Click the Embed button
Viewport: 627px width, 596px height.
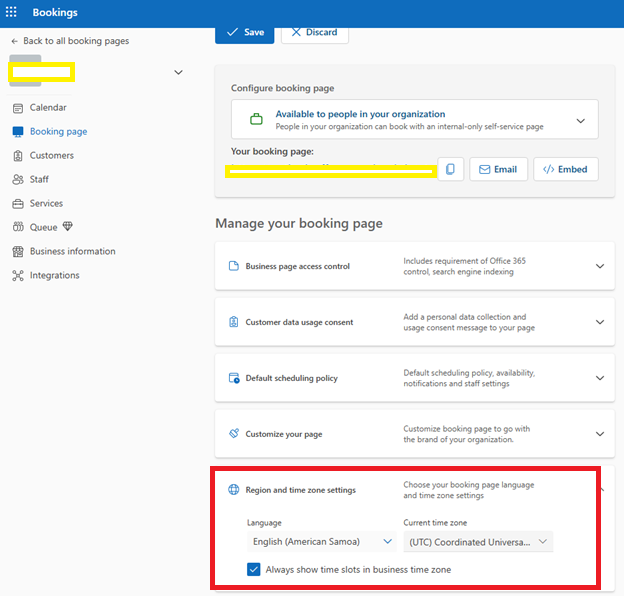click(565, 169)
